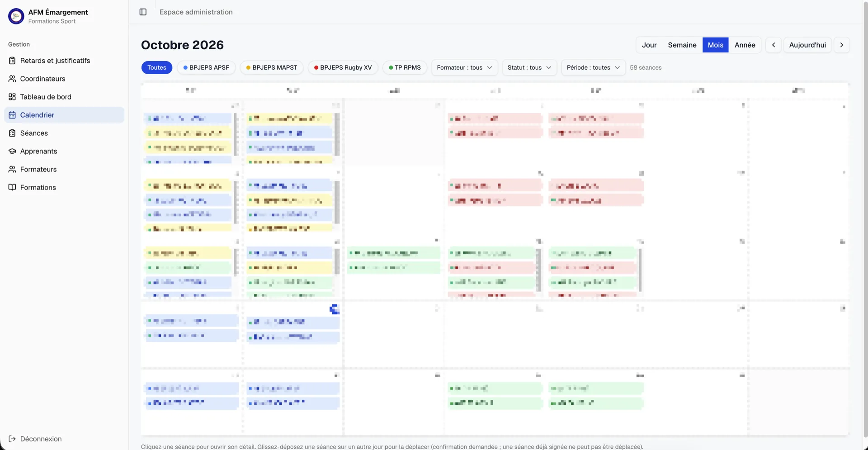Click the Séances clipboard icon
This screenshot has height=450, width=868.
click(12, 133)
